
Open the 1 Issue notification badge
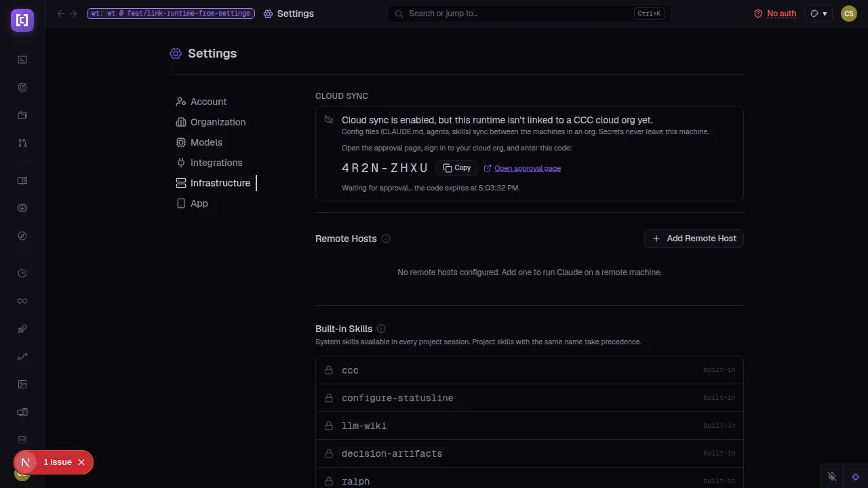pyautogui.click(x=58, y=462)
